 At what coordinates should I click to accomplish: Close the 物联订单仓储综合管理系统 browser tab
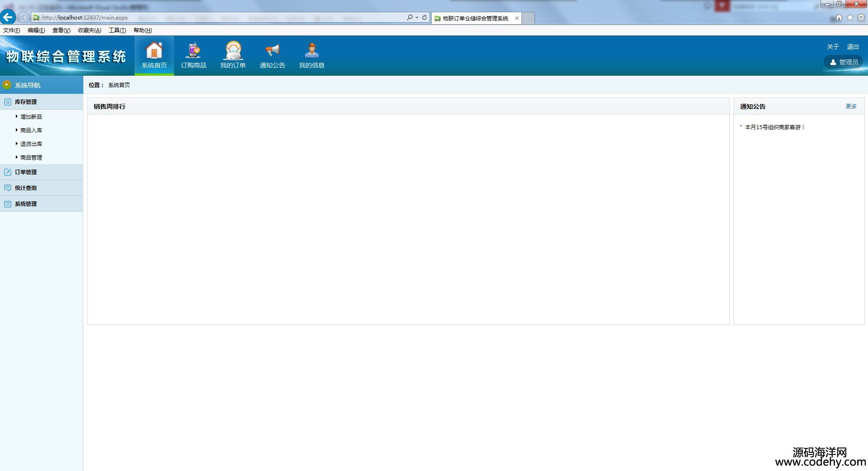tap(517, 18)
